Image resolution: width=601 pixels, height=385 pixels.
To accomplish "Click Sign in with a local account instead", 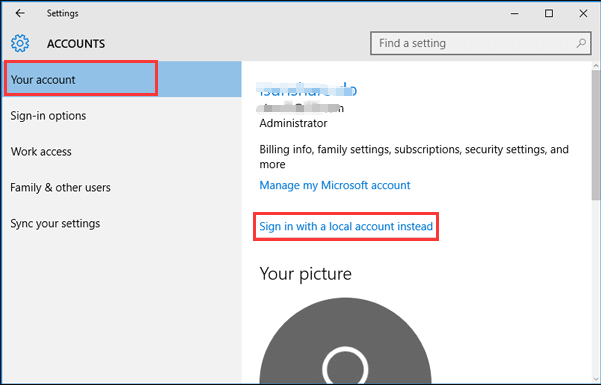I will coord(346,226).
